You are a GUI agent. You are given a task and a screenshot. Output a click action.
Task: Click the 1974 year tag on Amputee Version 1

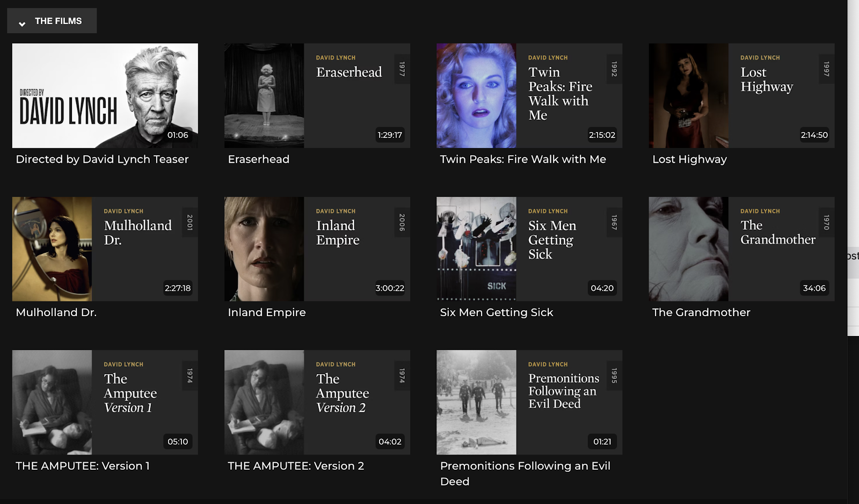[x=190, y=376]
